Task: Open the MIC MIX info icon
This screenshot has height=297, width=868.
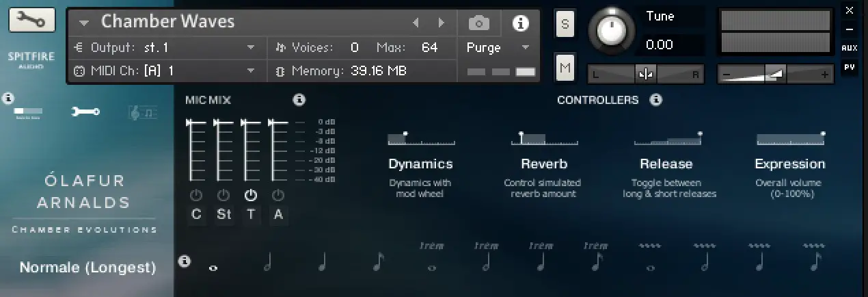Action: click(x=299, y=100)
